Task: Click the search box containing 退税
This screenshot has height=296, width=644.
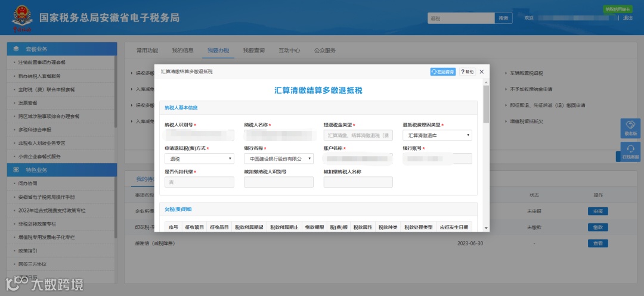Action: [x=461, y=18]
